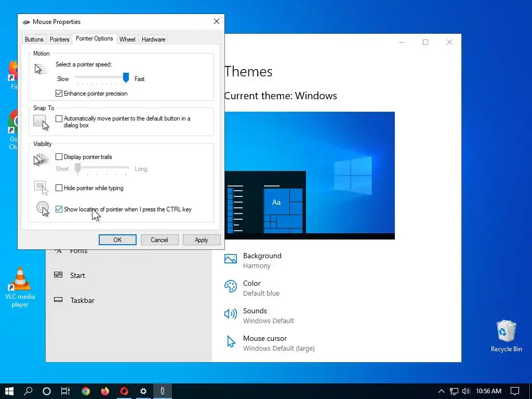Minimize the Settings window
This screenshot has height=399, width=532.
[402, 42]
